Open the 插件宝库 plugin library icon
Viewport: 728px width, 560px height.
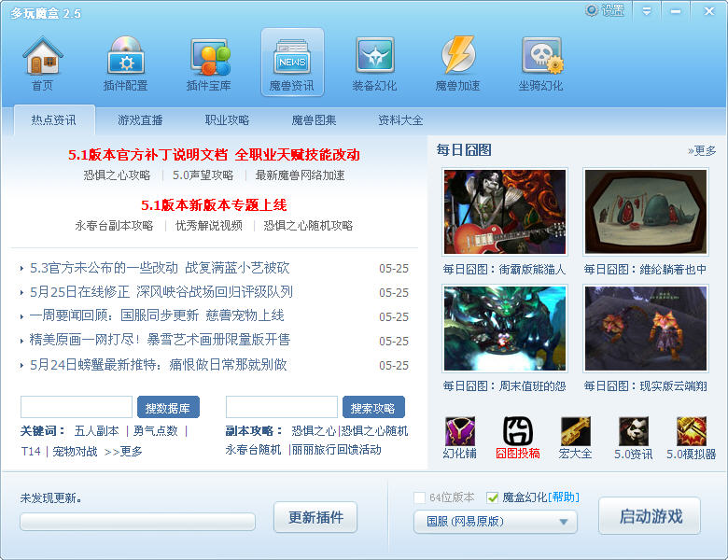click(208, 63)
